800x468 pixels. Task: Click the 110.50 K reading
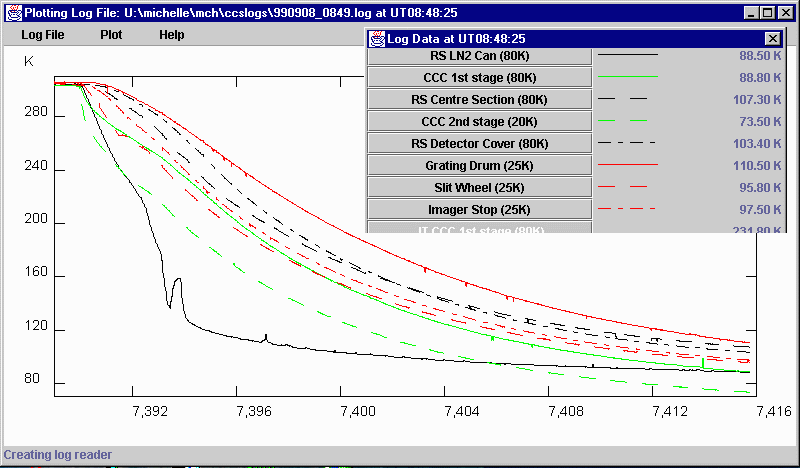tap(757, 165)
